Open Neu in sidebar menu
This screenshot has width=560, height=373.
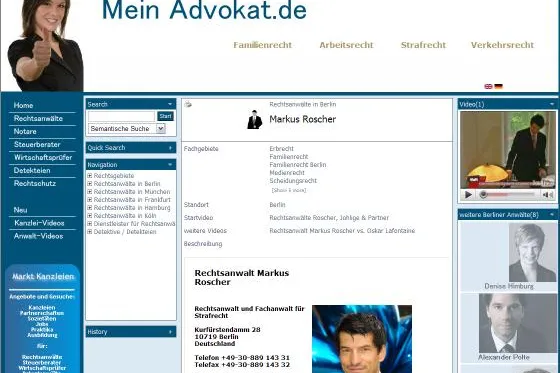(20, 210)
